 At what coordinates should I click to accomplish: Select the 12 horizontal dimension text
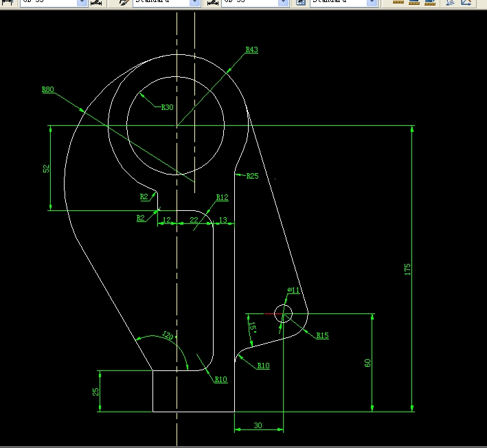pos(166,220)
